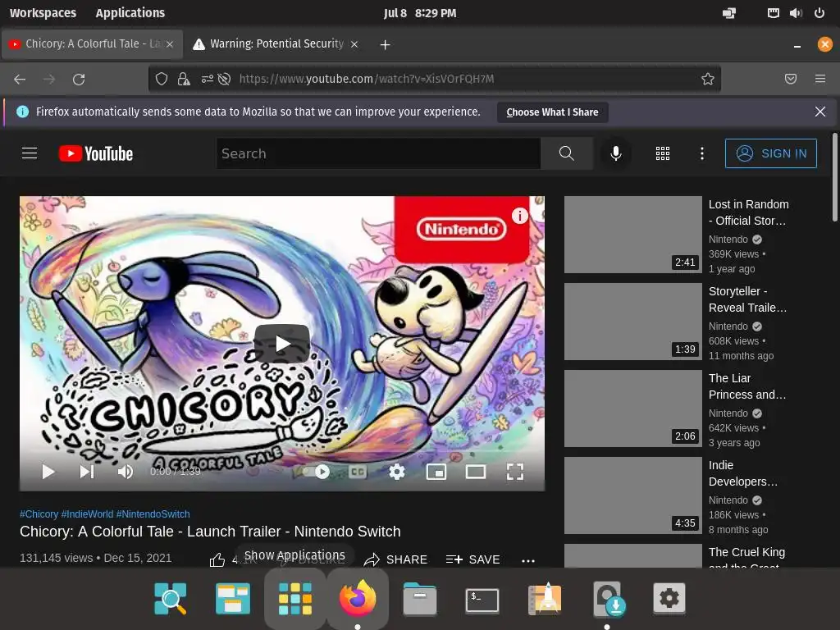Enable miniplayer mode
This screenshot has height=630, width=840.
click(436, 472)
